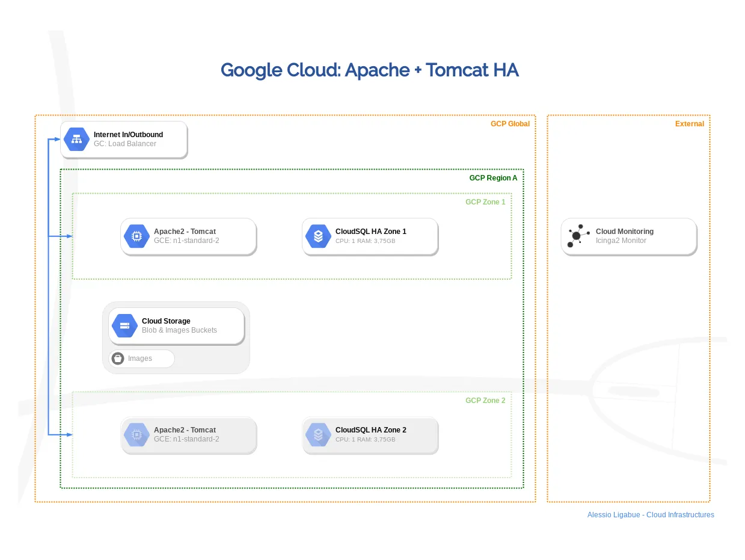Select Apache2 - Tomcat label in Zone 1
Screen dimensions: 745x560
pyautogui.click(x=185, y=232)
